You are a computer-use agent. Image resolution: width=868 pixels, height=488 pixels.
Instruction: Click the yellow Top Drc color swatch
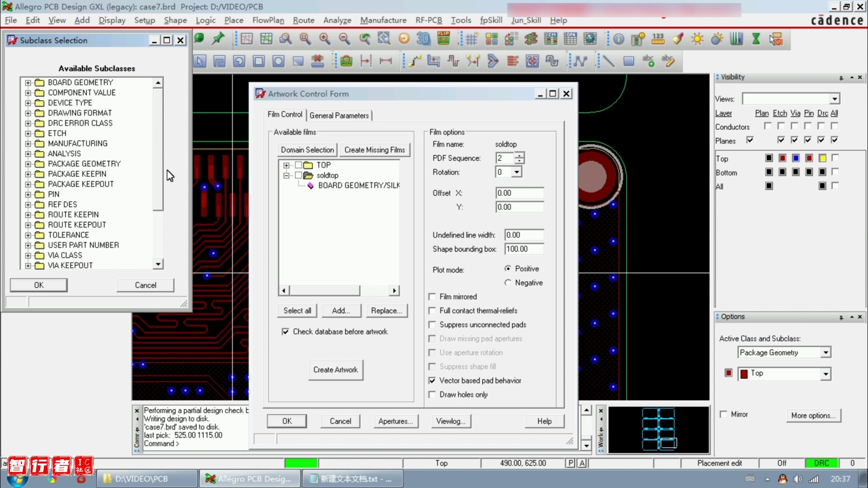[822, 158]
